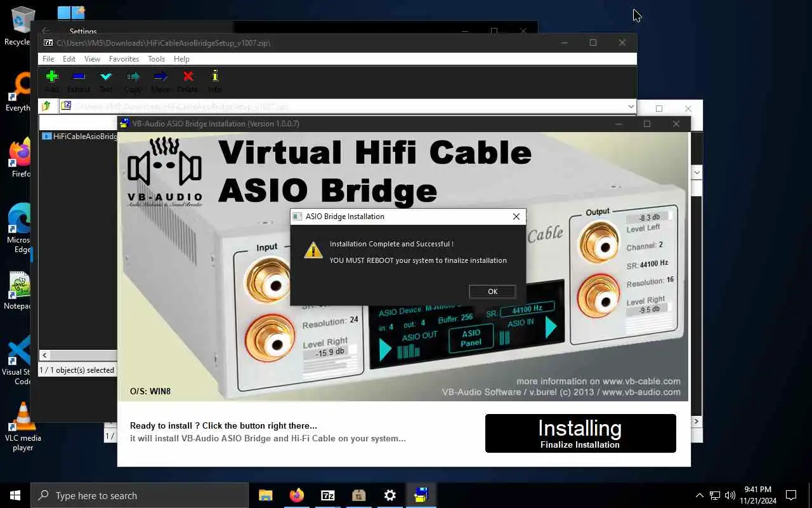
Task: Click the SR 44100 Hz field on display
Action: click(527, 309)
